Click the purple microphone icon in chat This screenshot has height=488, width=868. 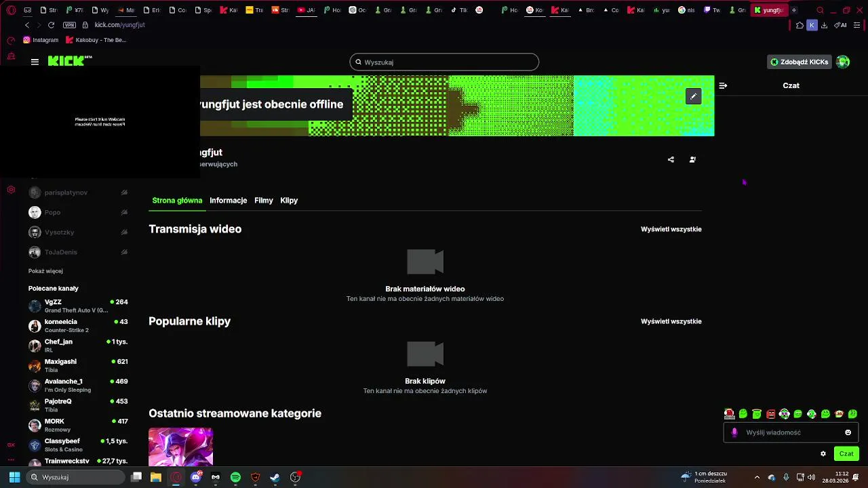(734, 432)
